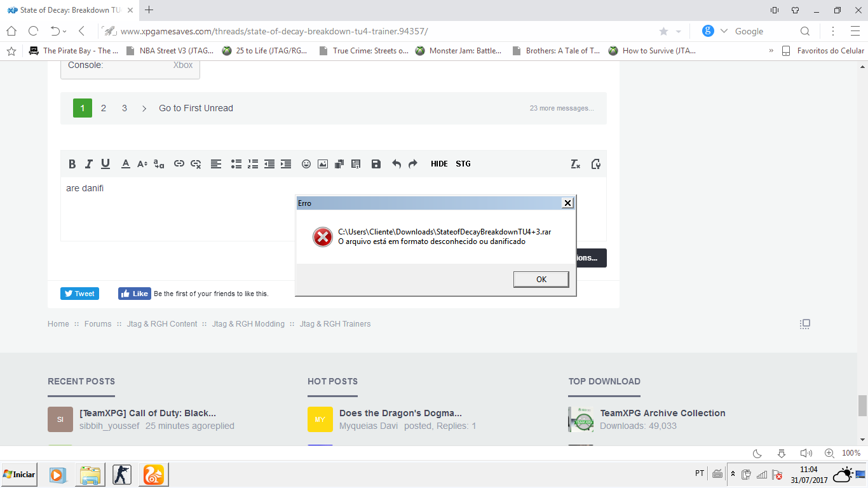Image resolution: width=868 pixels, height=488 pixels.
Task: Expand the bookmark star dropdown arrow
Action: click(678, 32)
